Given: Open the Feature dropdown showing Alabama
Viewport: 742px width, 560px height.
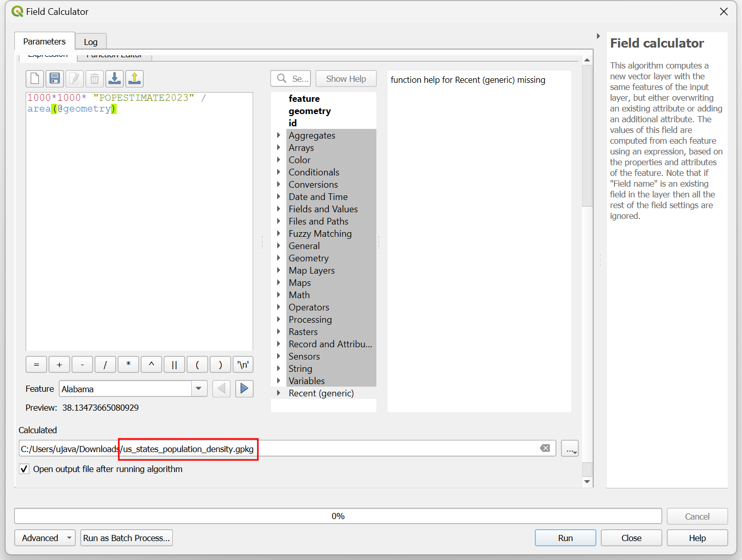Looking at the screenshot, I should pos(198,389).
